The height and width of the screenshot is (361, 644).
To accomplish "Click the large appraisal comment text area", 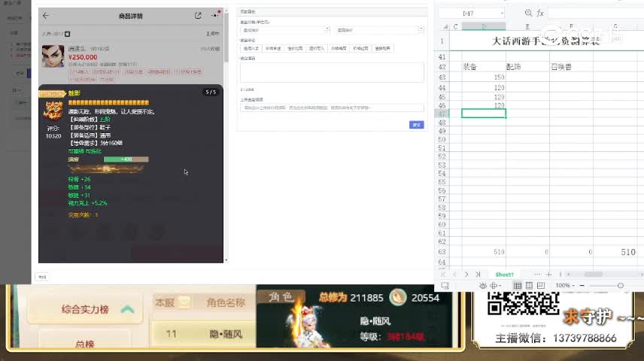I will tap(332, 72).
